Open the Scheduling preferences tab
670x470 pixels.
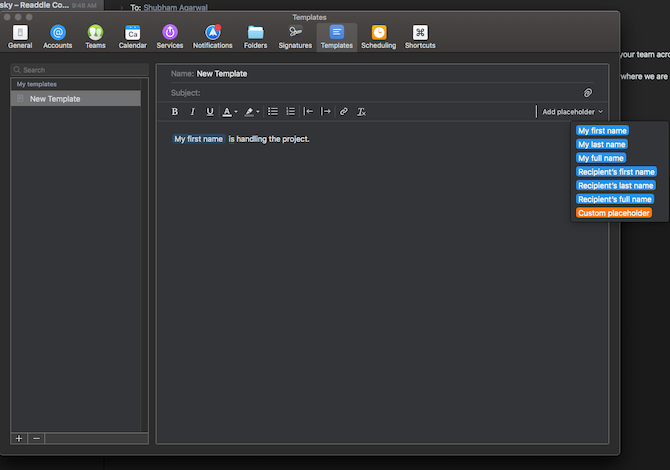click(x=379, y=37)
